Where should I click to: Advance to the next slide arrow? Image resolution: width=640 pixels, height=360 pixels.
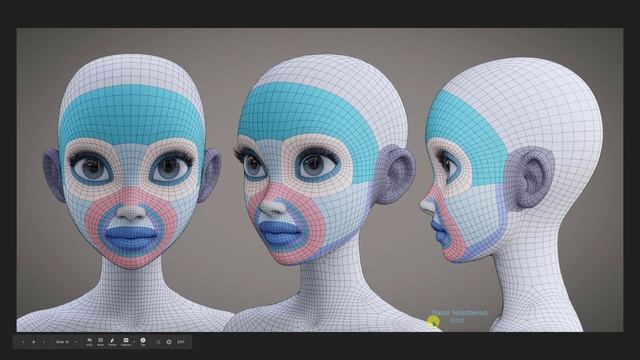[44, 342]
